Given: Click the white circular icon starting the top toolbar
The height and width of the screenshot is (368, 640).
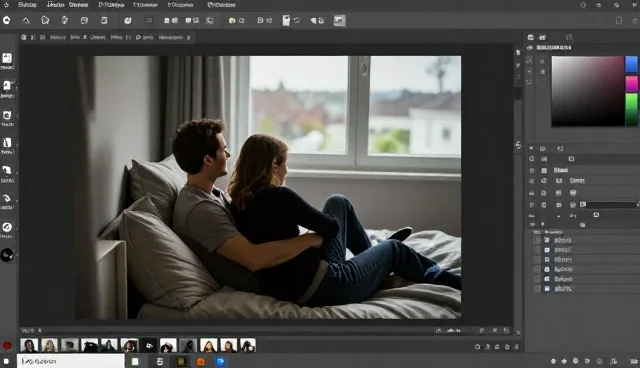Looking at the screenshot, I should click(7, 20).
